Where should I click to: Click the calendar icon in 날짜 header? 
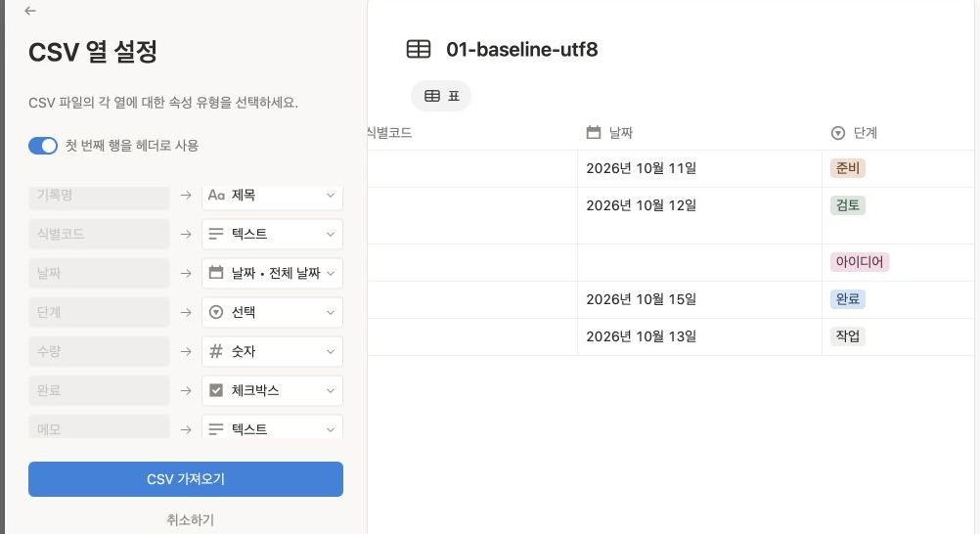pyautogui.click(x=593, y=133)
